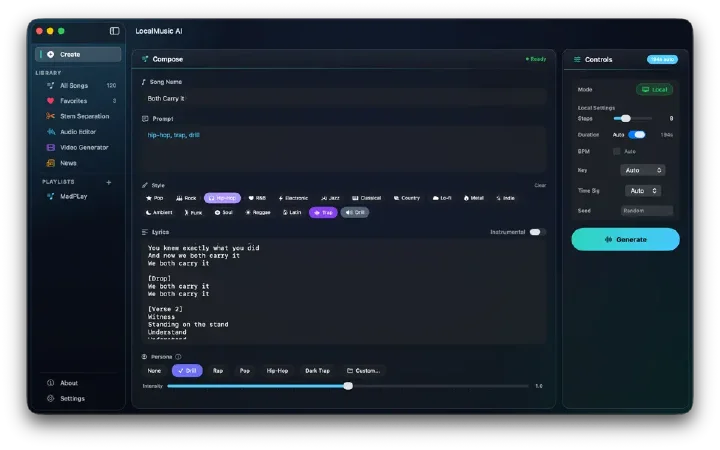Screen dimensions: 720x450
Task: Clear selected styles
Action: point(540,186)
